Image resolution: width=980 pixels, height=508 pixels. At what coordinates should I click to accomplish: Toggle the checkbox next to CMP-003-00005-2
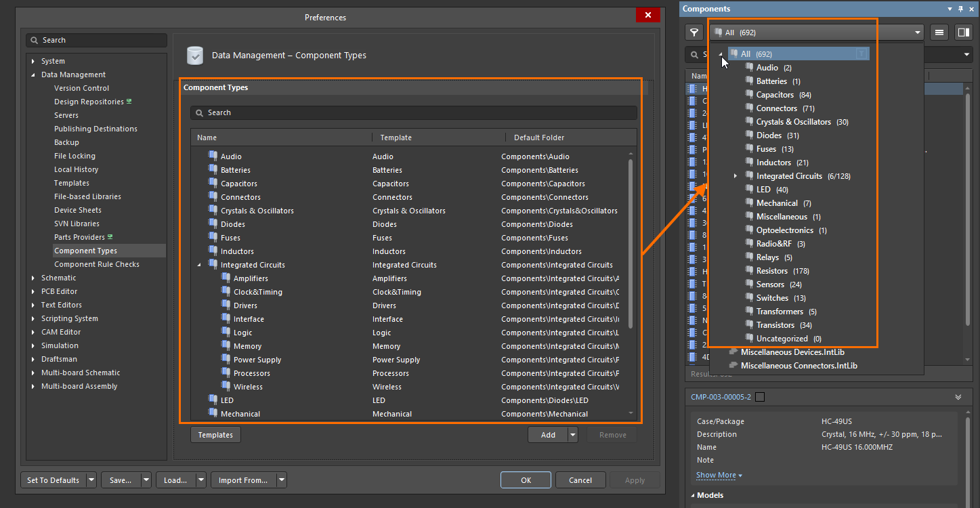click(x=760, y=398)
